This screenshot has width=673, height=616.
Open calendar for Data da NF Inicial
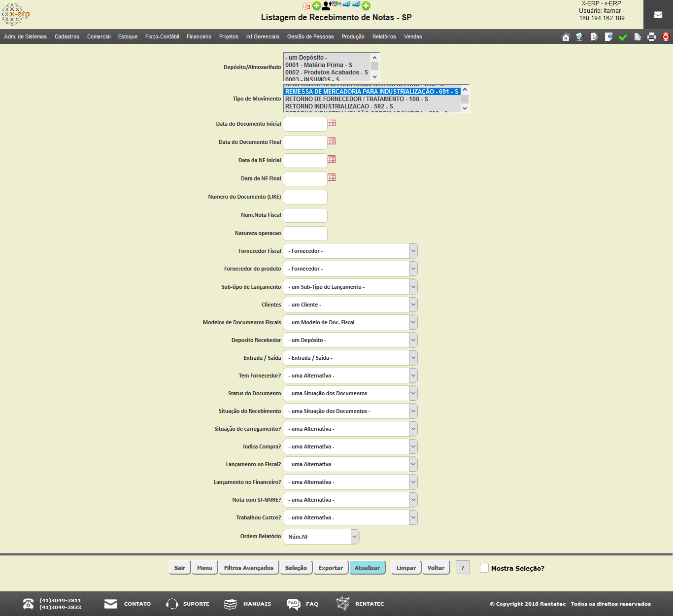[x=332, y=159]
